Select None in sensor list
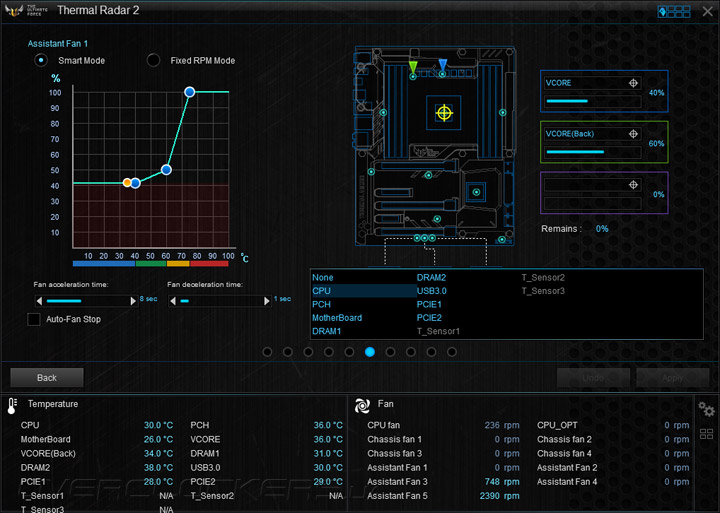720x513 pixels. tap(323, 277)
